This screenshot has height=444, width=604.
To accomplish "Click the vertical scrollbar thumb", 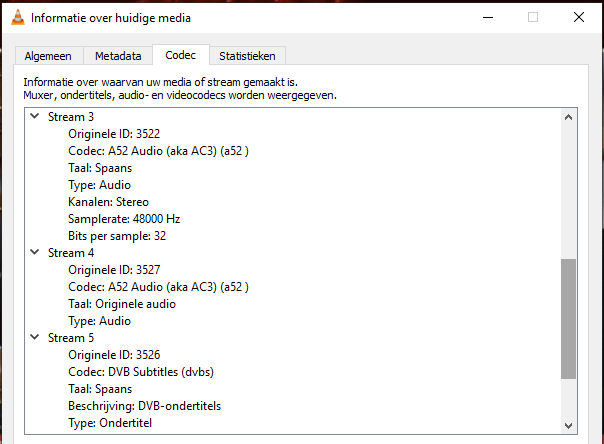I will tap(568, 318).
